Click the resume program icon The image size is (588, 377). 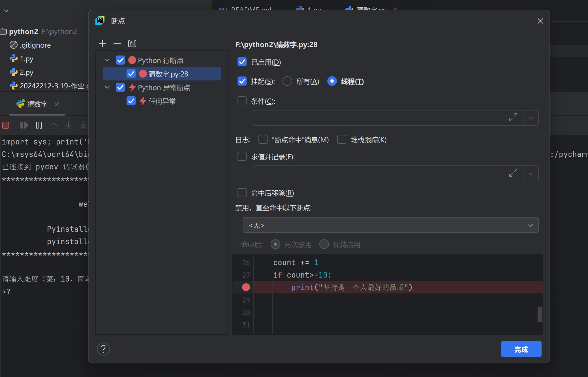[24, 125]
